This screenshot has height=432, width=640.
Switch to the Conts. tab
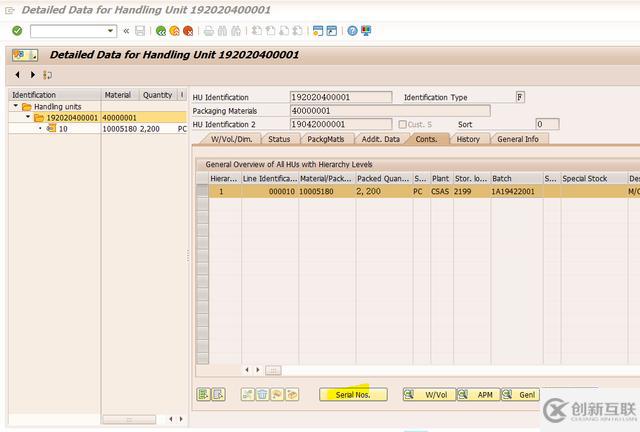[x=427, y=139]
